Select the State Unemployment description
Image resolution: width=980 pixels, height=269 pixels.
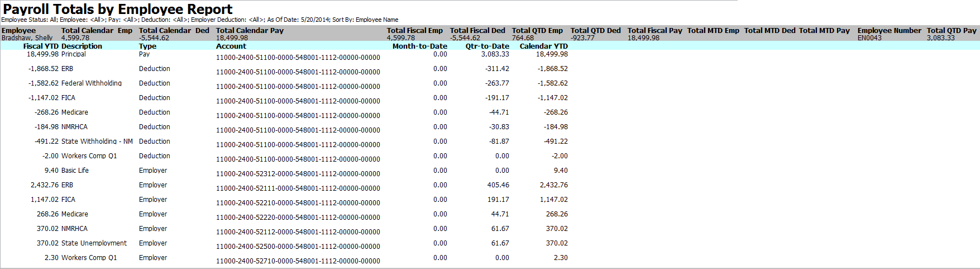pyautogui.click(x=94, y=243)
